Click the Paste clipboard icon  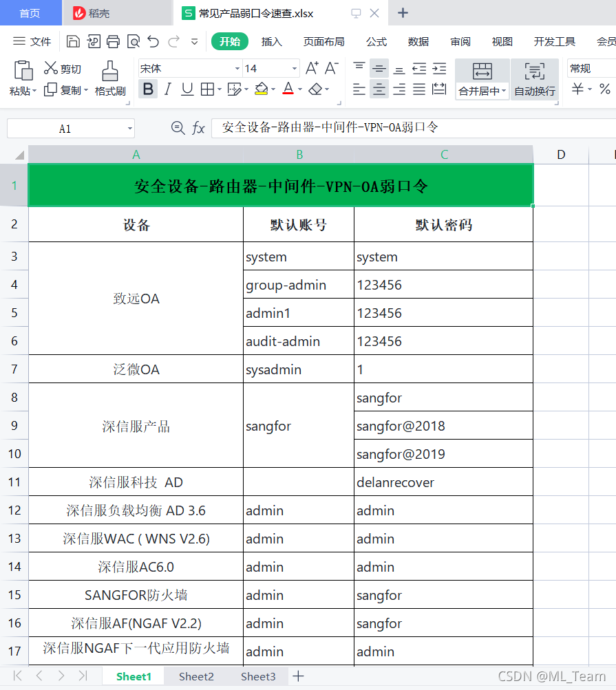[x=23, y=71]
